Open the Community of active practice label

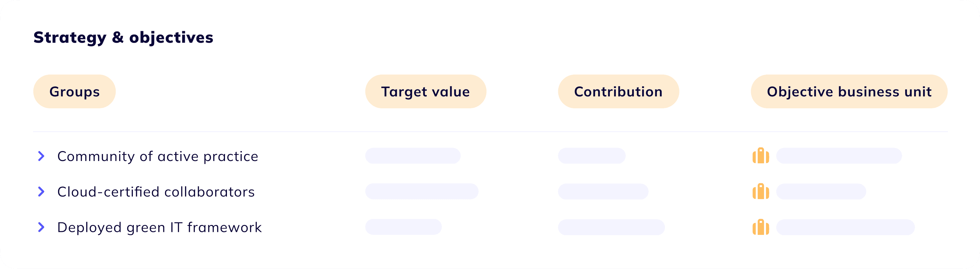(x=157, y=156)
